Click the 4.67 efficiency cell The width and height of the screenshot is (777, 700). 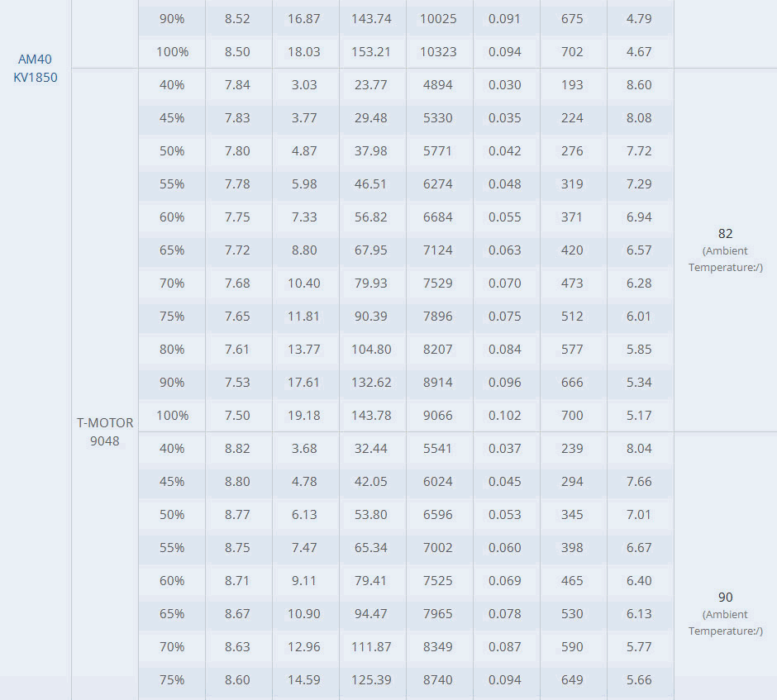tap(639, 51)
